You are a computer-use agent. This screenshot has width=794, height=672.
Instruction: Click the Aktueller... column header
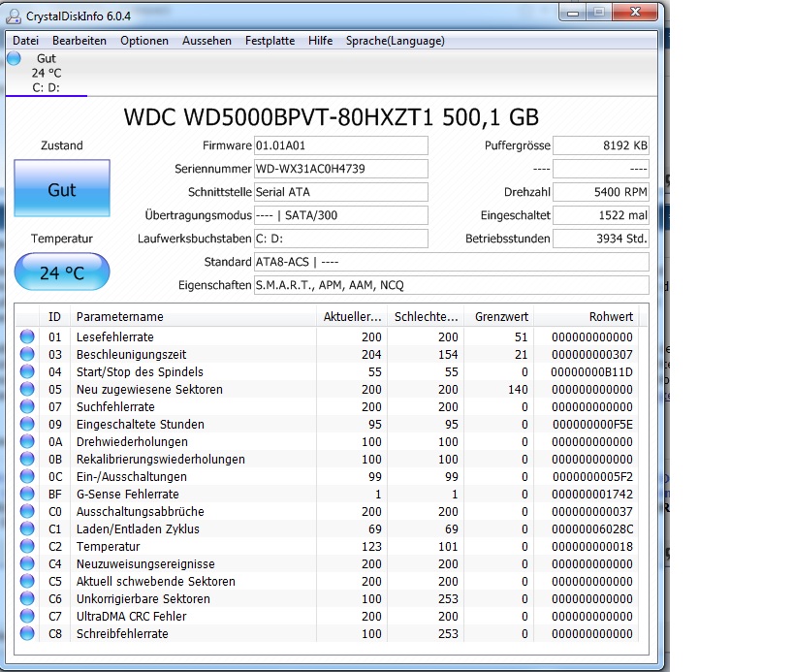[x=352, y=316]
